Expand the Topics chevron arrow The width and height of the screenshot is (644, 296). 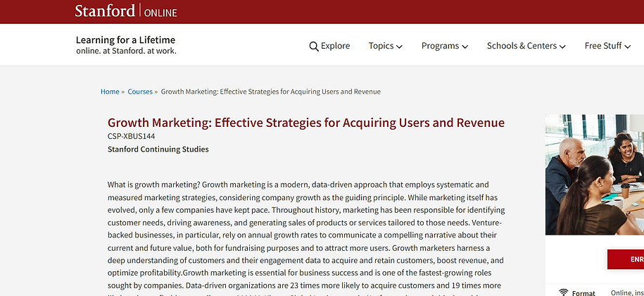click(x=399, y=47)
